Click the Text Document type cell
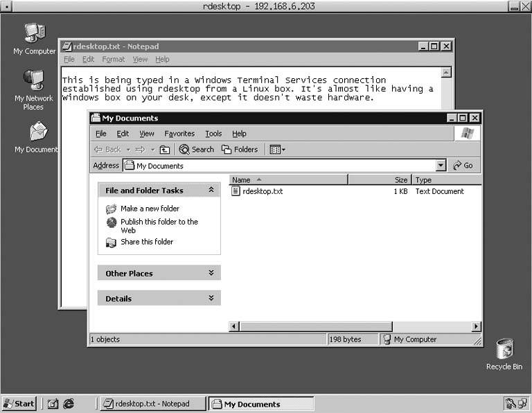Image resolution: width=532 pixels, height=413 pixels. tap(439, 191)
